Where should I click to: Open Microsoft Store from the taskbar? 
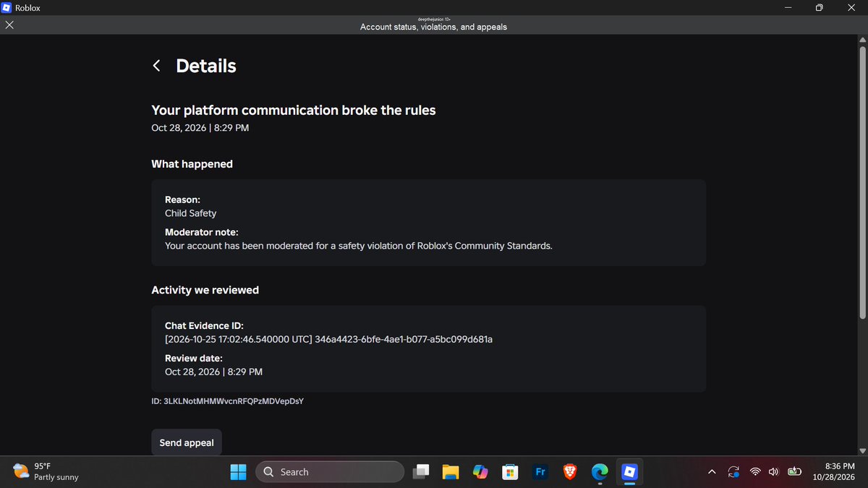click(x=510, y=471)
